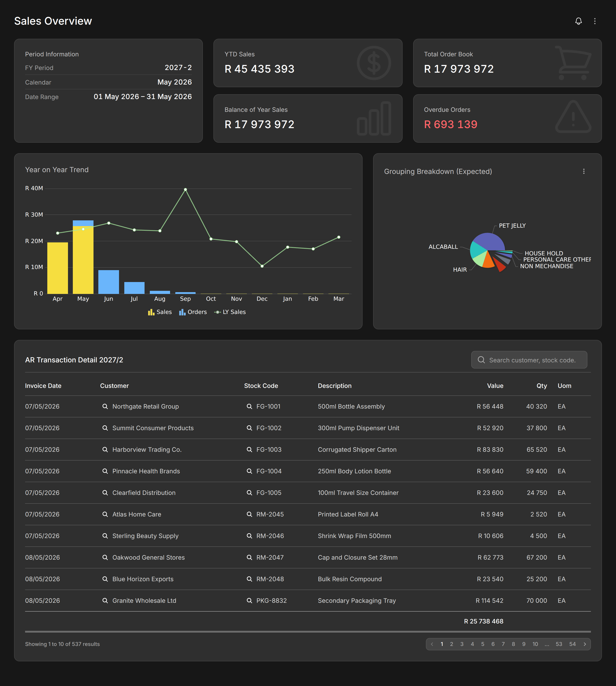Click lookup icon beside stock code RM-2046
The height and width of the screenshot is (686, 616).
[249, 536]
